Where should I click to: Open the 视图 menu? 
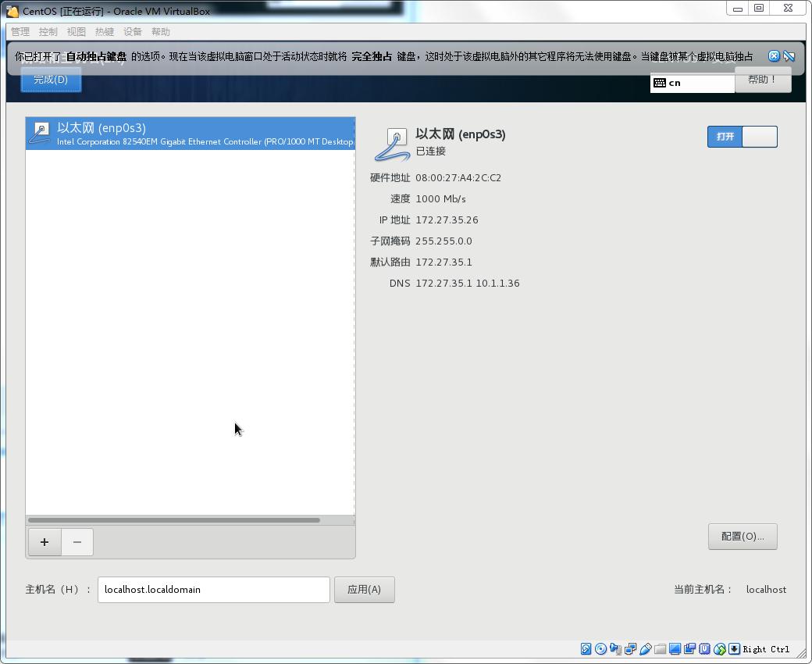[x=77, y=31]
